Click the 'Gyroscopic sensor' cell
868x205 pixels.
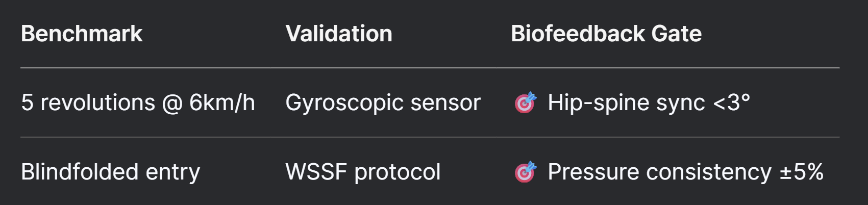383,102
